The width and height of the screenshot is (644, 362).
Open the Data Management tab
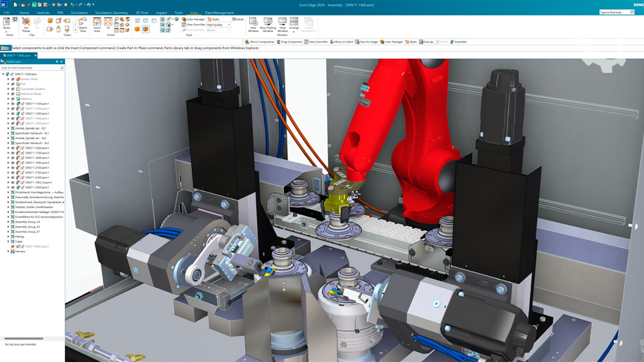click(x=219, y=13)
